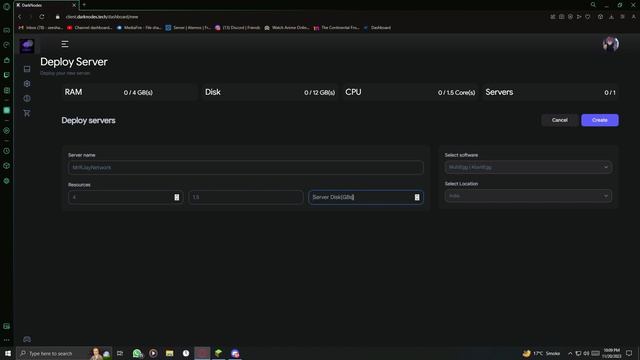
Task: Open the servers icon in the dashboard sidebar
Action: (x=27, y=69)
